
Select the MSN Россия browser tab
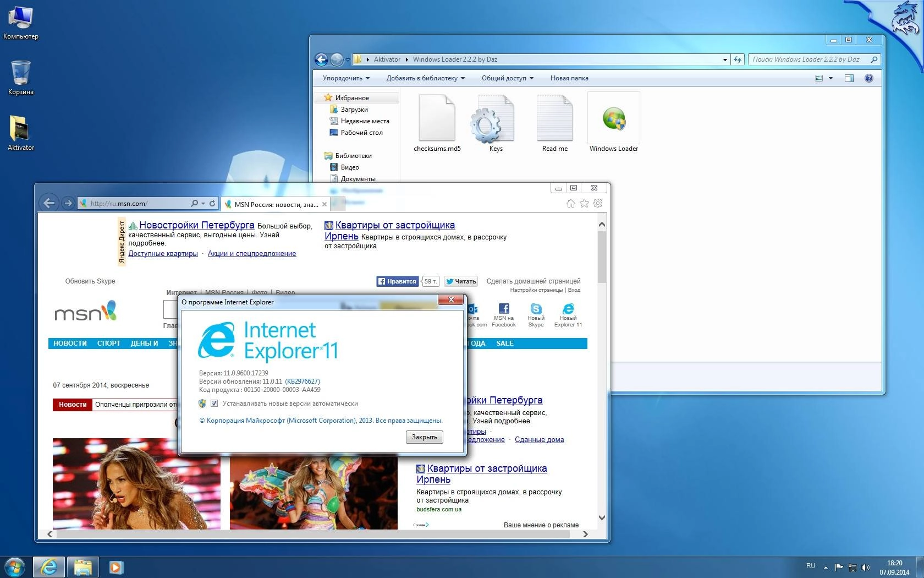276,204
